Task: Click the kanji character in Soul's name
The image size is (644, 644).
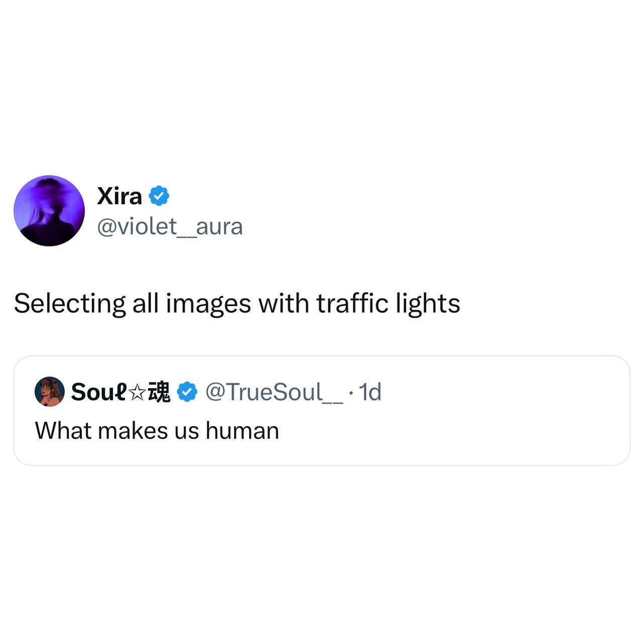Action: click(159, 392)
